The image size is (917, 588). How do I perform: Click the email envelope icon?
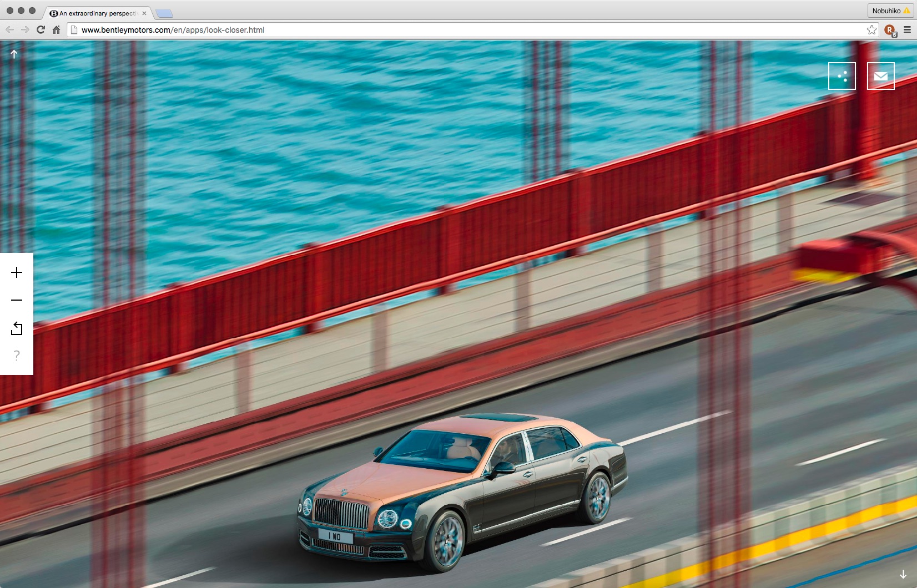880,76
